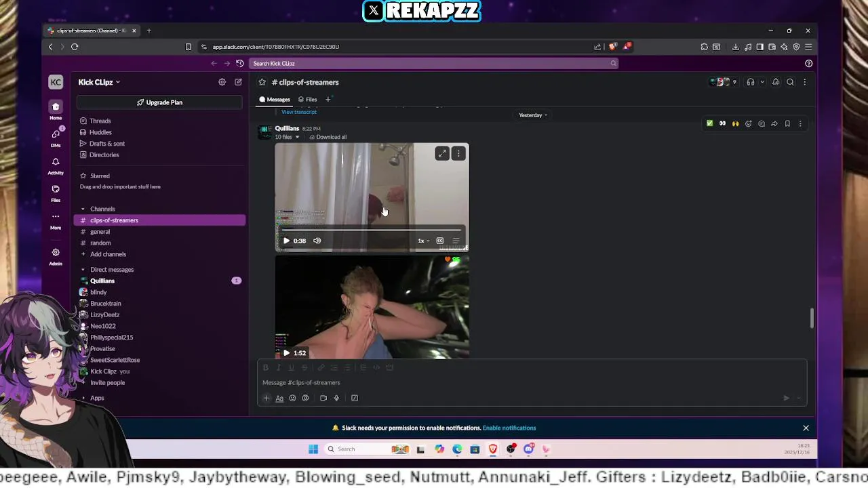Image resolution: width=868 pixels, height=488 pixels.
Task: Attach a file with plus button
Action: [x=267, y=398]
